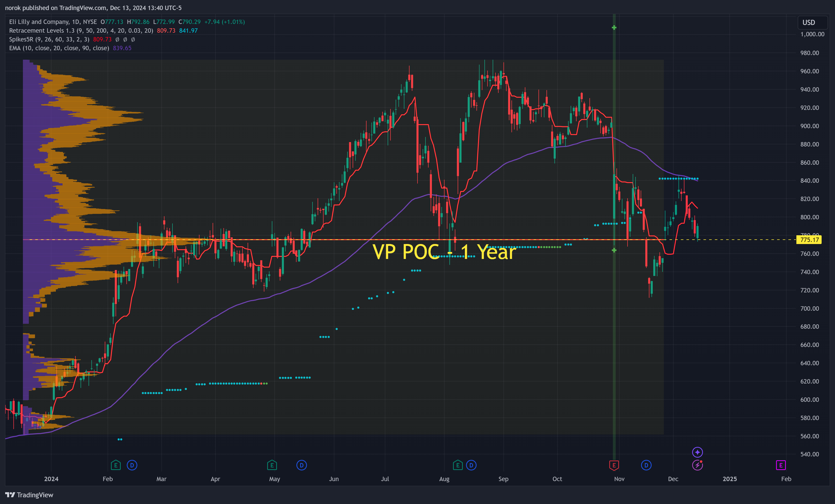Open the May dividend D marker
The image size is (835, 504).
pyautogui.click(x=301, y=465)
